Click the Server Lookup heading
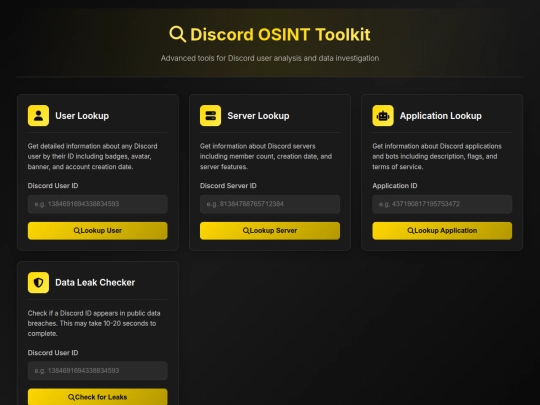This screenshot has width=540, height=405. 258,116
